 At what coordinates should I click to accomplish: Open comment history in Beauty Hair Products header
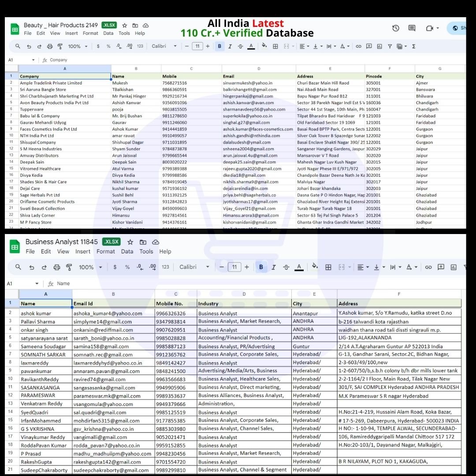412,28
